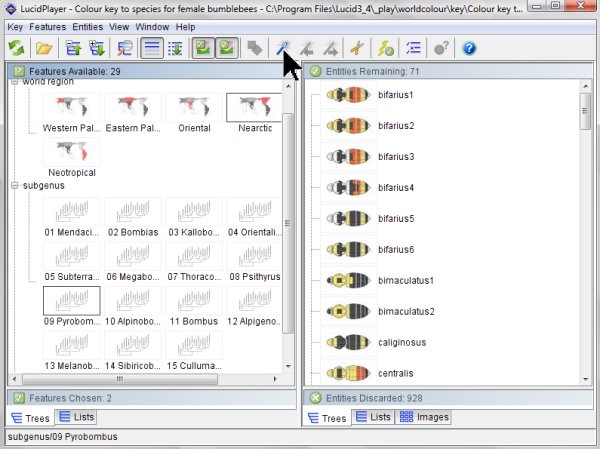Choose subgenus 12 Alpigenobombus thumbnail
Screen dimensions: 600x449
[254, 301]
